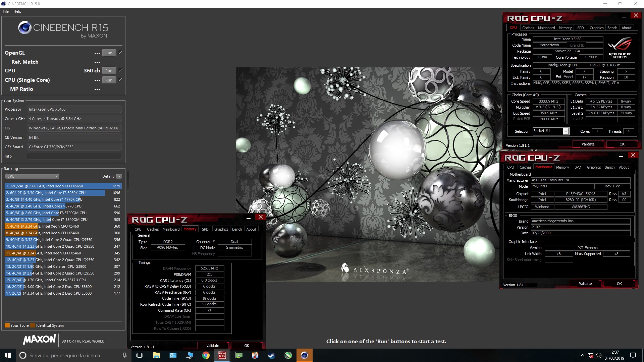This screenshot has height=362, width=644.
Task: Open the Help menu in Cinebench
Action: point(17,11)
